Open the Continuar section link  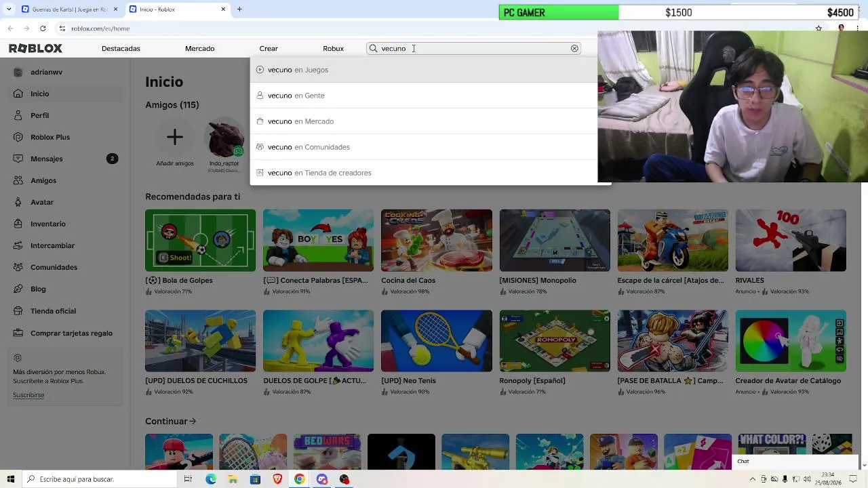(x=170, y=422)
